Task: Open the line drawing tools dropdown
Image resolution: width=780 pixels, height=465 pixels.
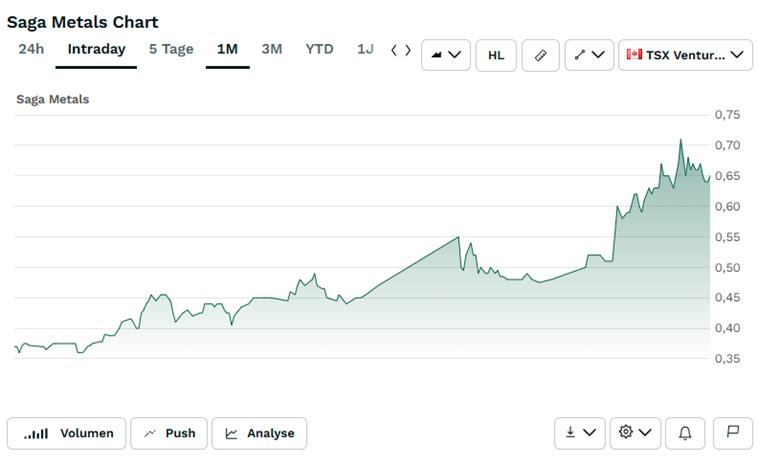Action: (589, 55)
